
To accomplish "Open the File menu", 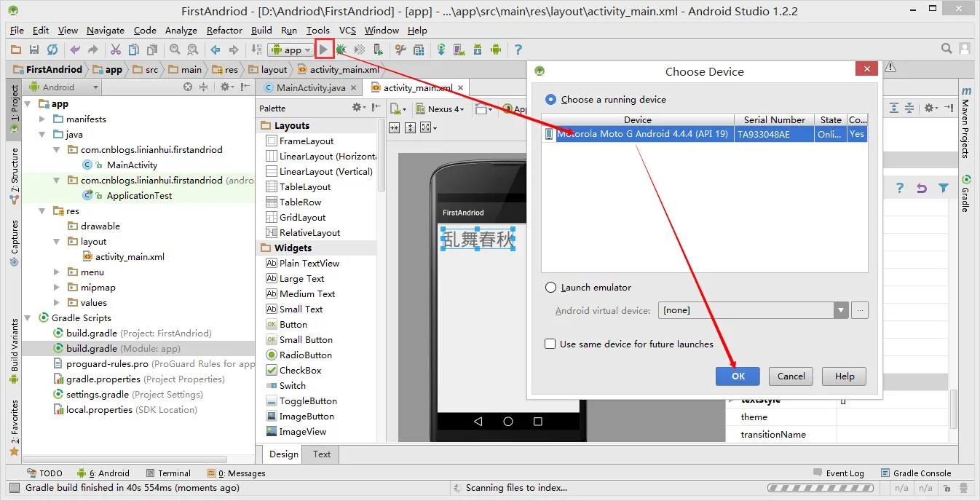I will pos(17,30).
